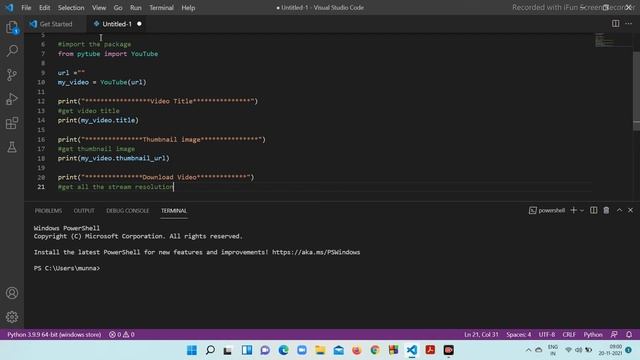This screenshot has height=360, width=640.
Task: Click Ln 21, Col 31 go to line
Action: pyautogui.click(x=481, y=334)
